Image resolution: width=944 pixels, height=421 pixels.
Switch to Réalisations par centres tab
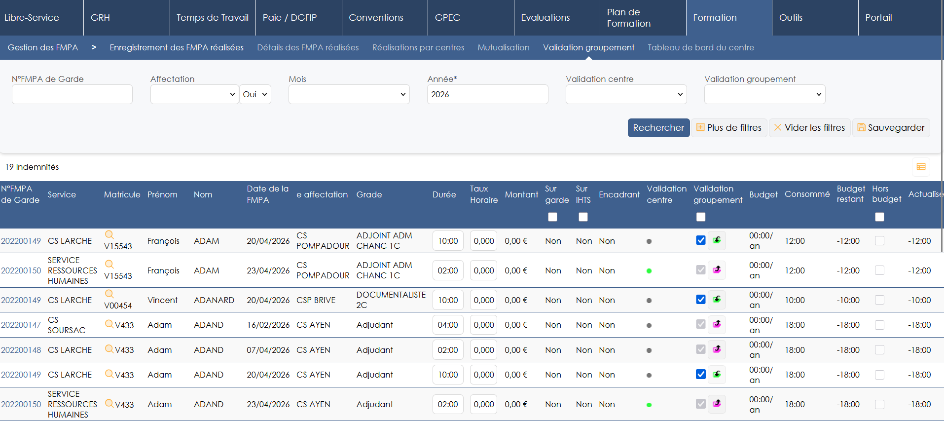(x=418, y=48)
